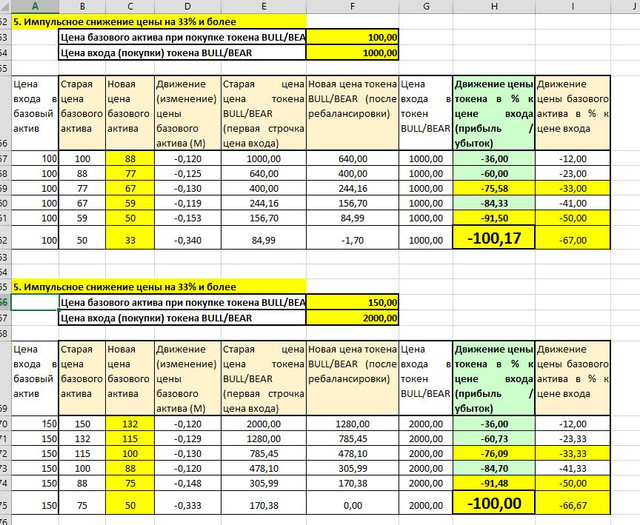
Task: Select yellow cell showing -76,09
Action: pyautogui.click(x=494, y=454)
